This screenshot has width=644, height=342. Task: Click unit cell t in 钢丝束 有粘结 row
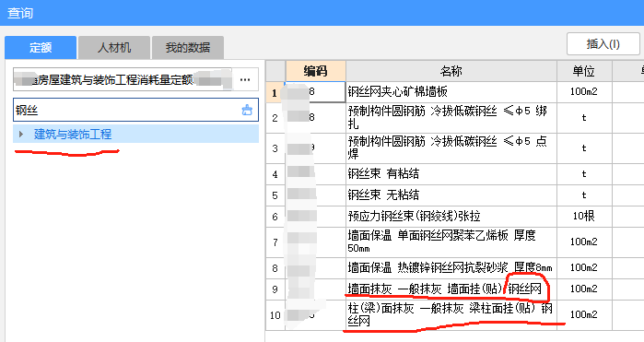tap(584, 174)
